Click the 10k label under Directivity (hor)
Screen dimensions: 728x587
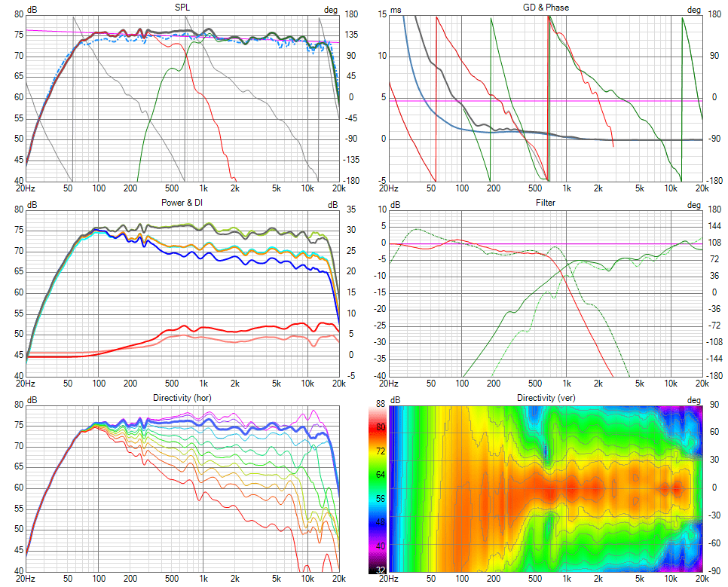click(x=307, y=579)
